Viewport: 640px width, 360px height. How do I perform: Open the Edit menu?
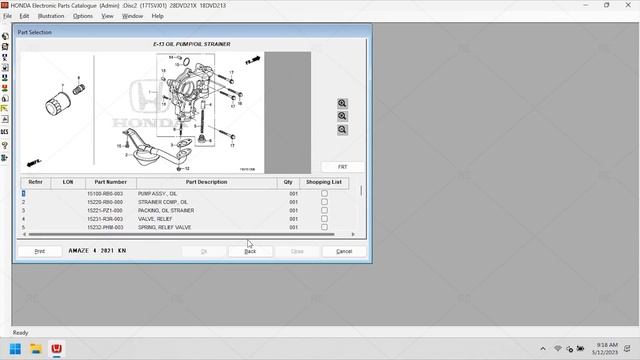pos(24,16)
